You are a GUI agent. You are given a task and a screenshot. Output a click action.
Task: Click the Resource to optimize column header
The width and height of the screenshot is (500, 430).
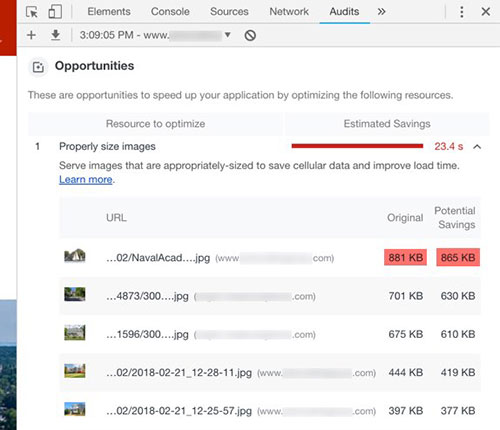(x=155, y=124)
